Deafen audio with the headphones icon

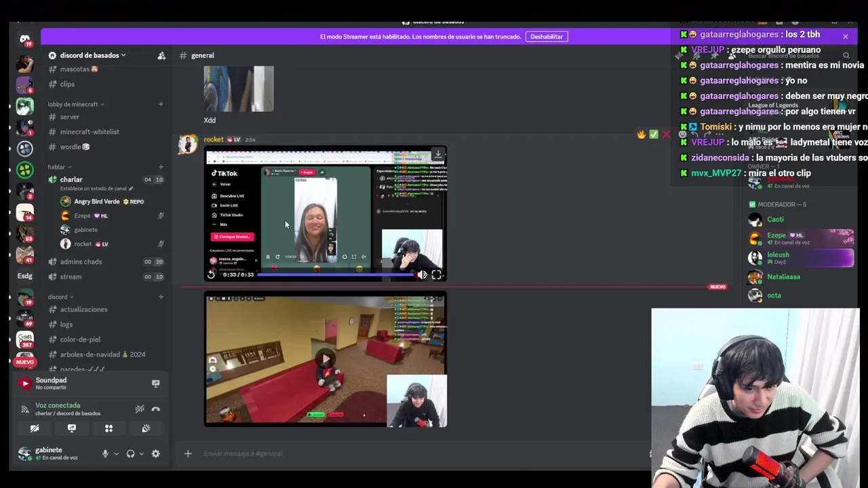tap(130, 453)
